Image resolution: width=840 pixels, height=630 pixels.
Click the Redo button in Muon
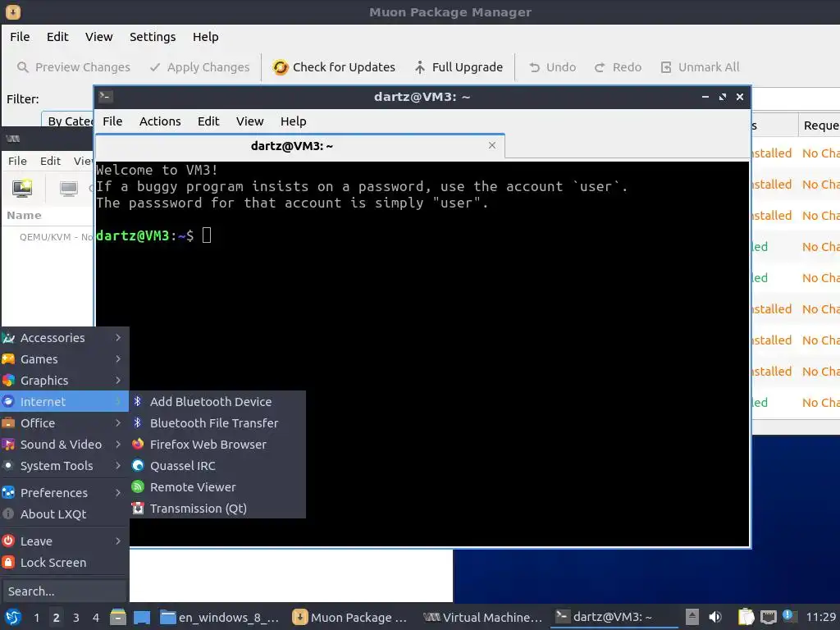coord(618,67)
